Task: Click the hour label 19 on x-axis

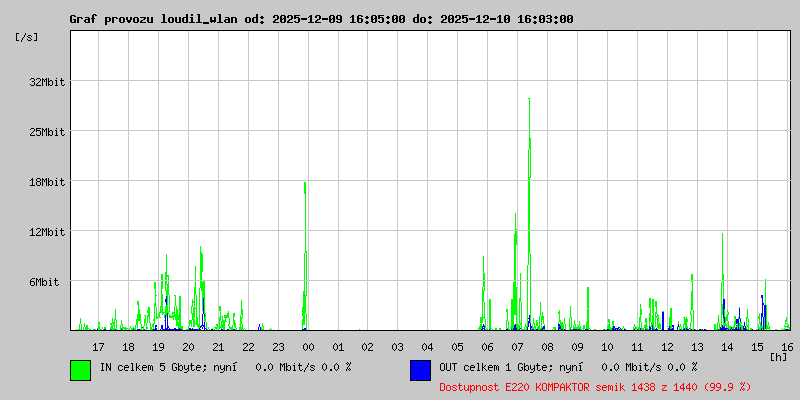Action: click(158, 347)
